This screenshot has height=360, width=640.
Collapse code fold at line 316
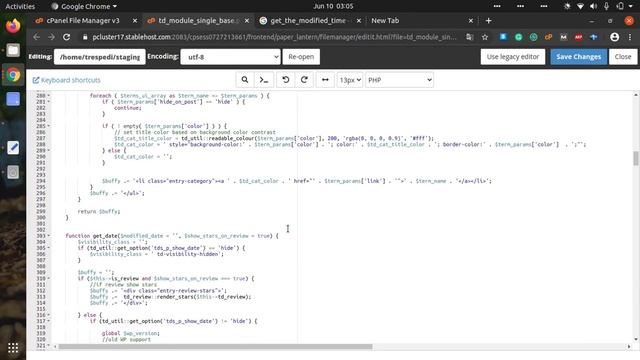tap(49, 315)
